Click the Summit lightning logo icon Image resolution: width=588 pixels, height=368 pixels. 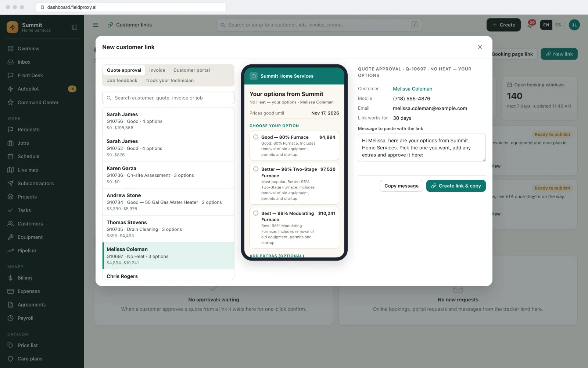[x=12, y=27]
